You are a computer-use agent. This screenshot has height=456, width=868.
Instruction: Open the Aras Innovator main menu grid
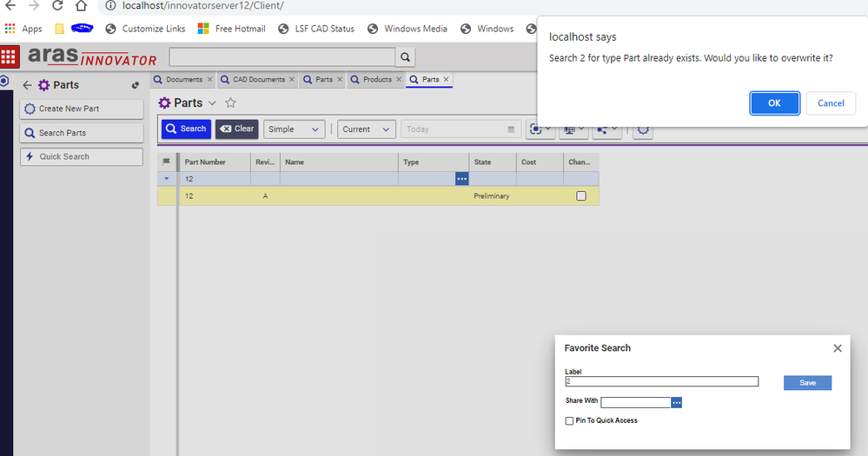[x=10, y=57]
